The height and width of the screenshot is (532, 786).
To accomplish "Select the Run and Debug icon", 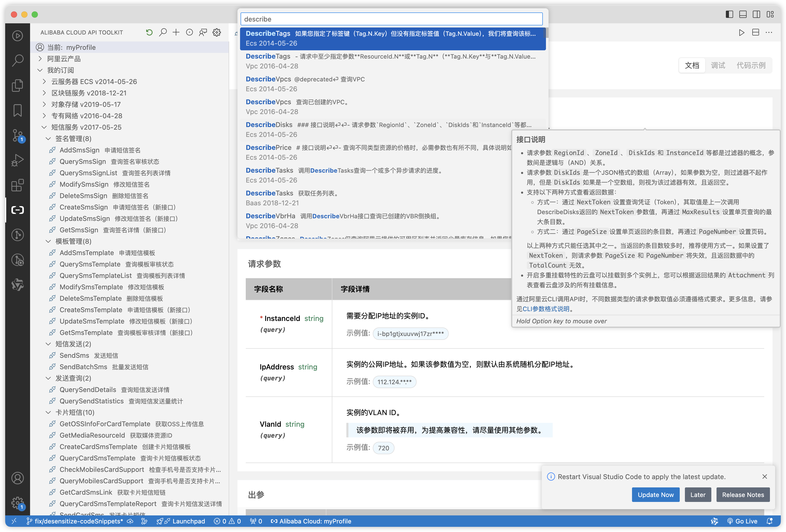I will click(x=18, y=160).
